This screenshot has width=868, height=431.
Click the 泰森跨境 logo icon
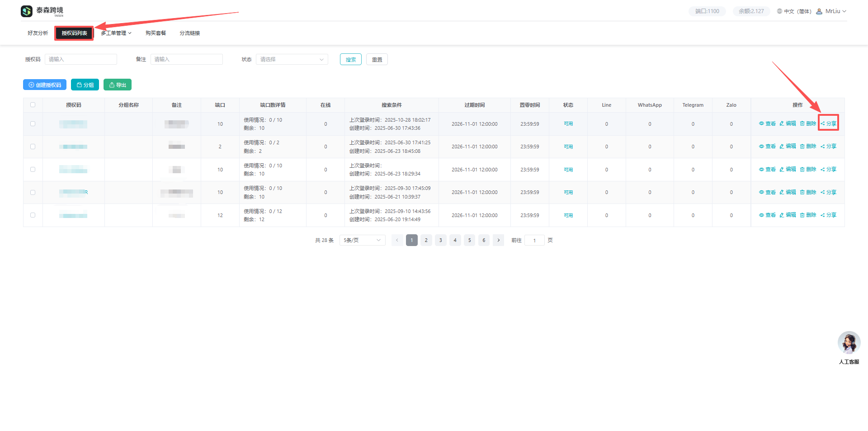tap(27, 11)
